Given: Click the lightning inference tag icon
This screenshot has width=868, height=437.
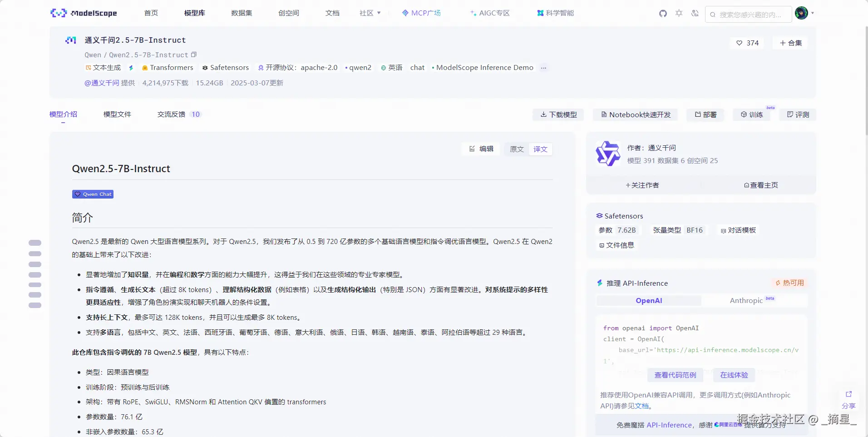Looking at the screenshot, I should [x=131, y=68].
